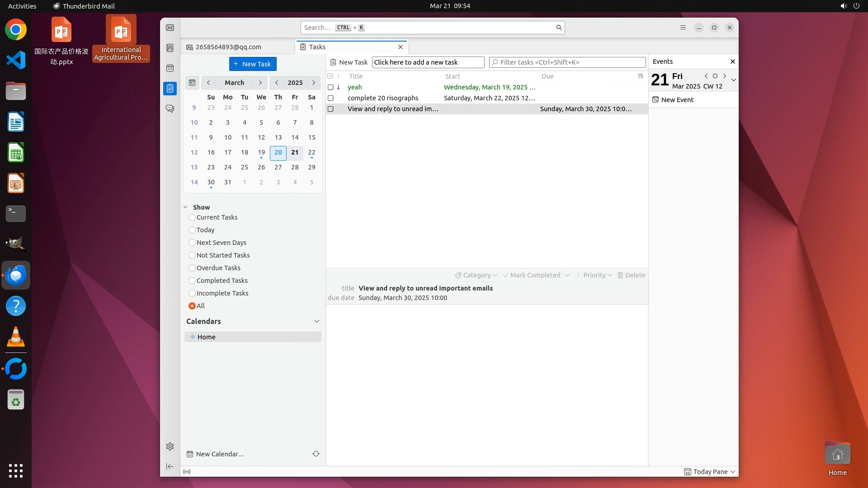Open the Address Book sidebar icon
868x488 pixels.
(x=170, y=48)
